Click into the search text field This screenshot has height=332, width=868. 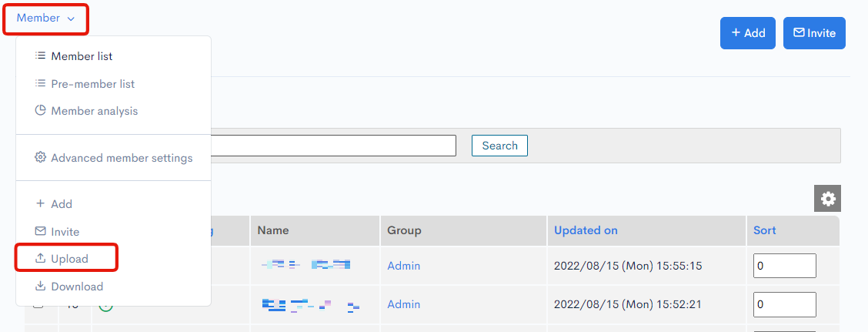(333, 146)
